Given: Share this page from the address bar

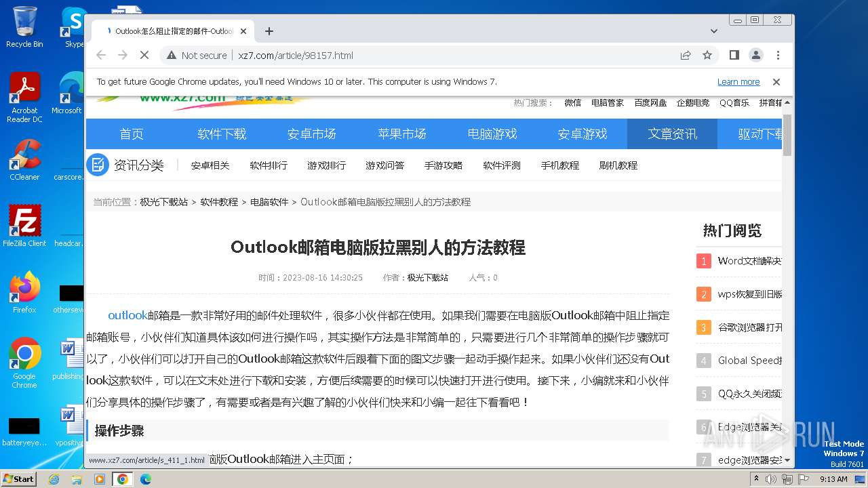Looking at the screenshot, I should (686, 55).
